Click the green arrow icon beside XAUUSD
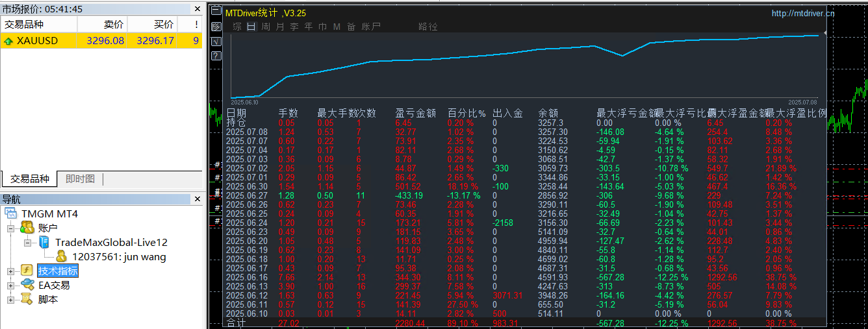This screenshot has width=868, height=329. [8, 41]
